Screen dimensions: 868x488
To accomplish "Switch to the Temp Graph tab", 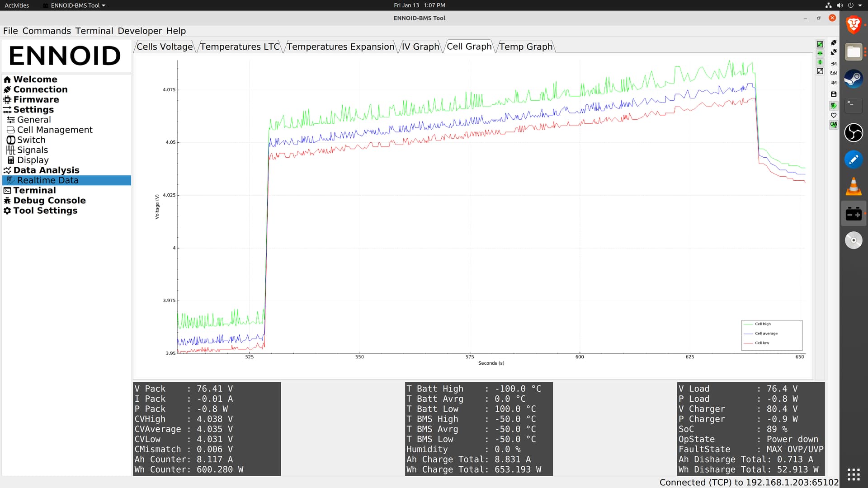I will (x=526, y=47).
